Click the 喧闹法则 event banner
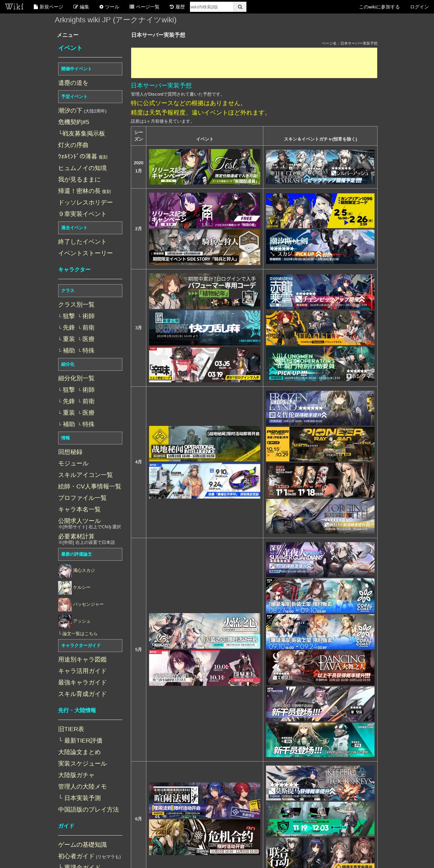The width and height of the screenshot is (434, 868). [x=204, y=800]
